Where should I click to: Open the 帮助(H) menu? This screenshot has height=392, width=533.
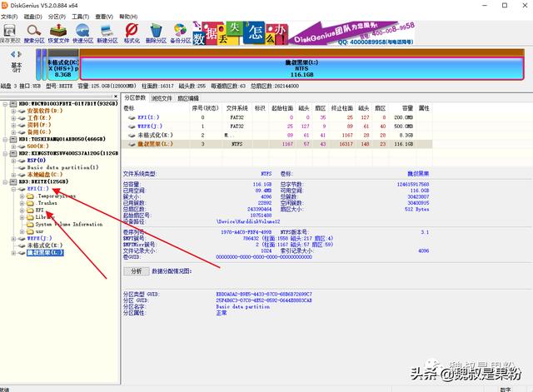128,17
